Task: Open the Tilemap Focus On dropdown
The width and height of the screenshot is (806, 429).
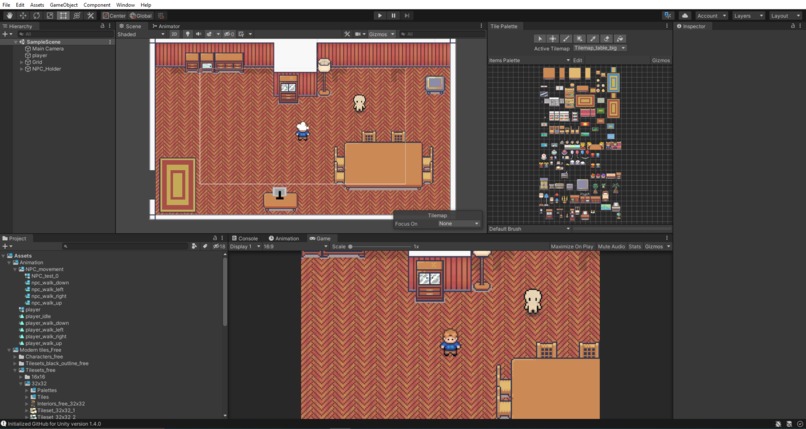Action: coord(459,223)
